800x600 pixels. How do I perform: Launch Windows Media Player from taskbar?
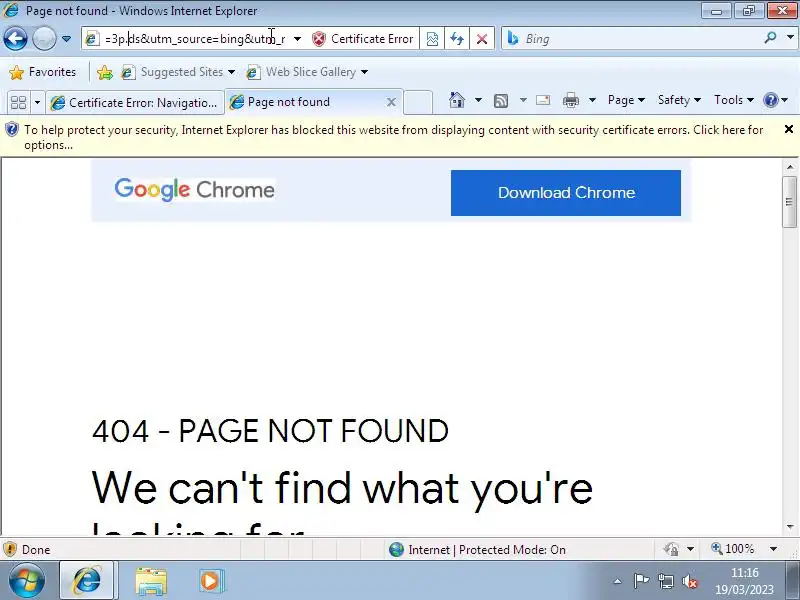pos(211,581)
